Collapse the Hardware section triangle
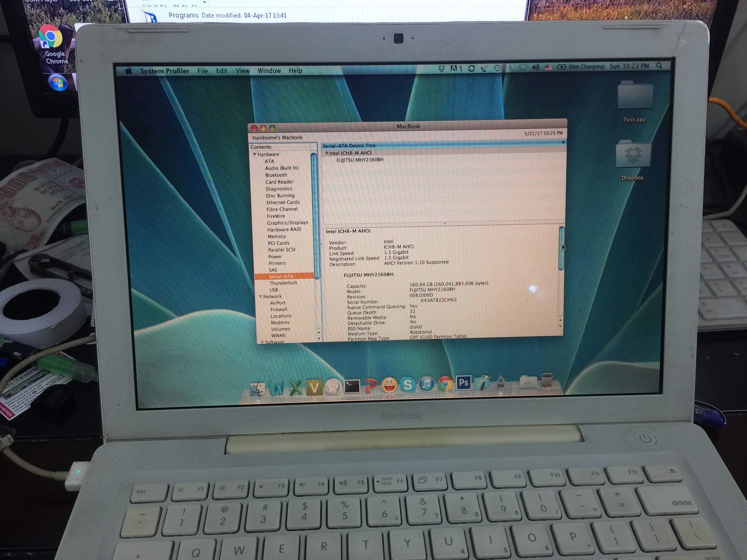Viewport: 747px width, 560px height. 255,154
